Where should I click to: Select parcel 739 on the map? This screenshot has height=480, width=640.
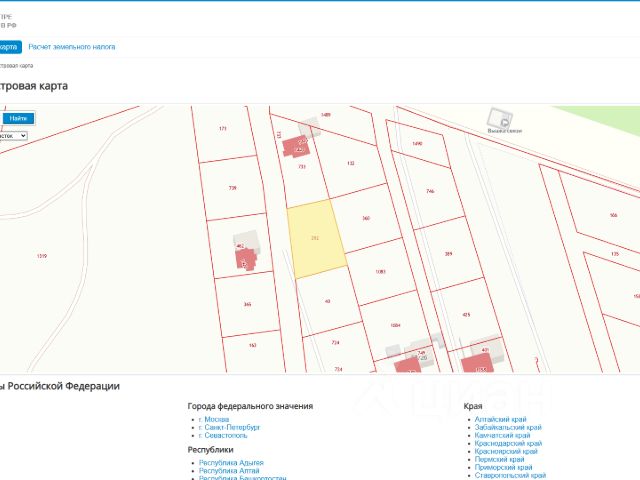[x=235, y=188]
